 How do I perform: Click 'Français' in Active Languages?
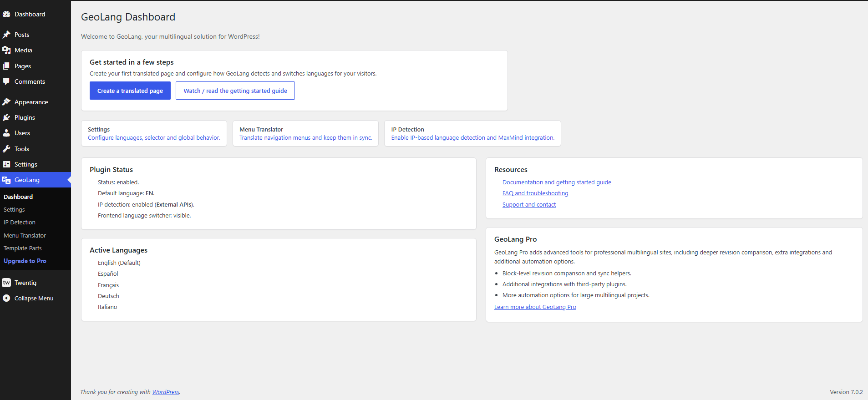pyautogui.click(x=108, y=285)
